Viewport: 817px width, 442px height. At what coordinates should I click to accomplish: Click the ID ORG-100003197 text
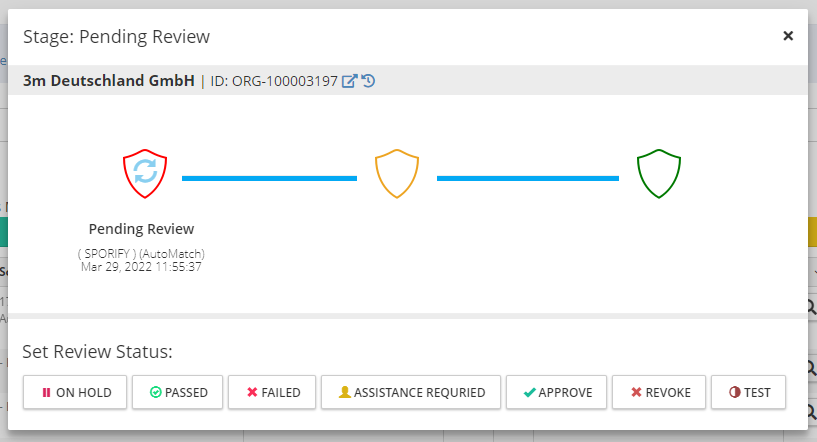(x=273, y=81)
